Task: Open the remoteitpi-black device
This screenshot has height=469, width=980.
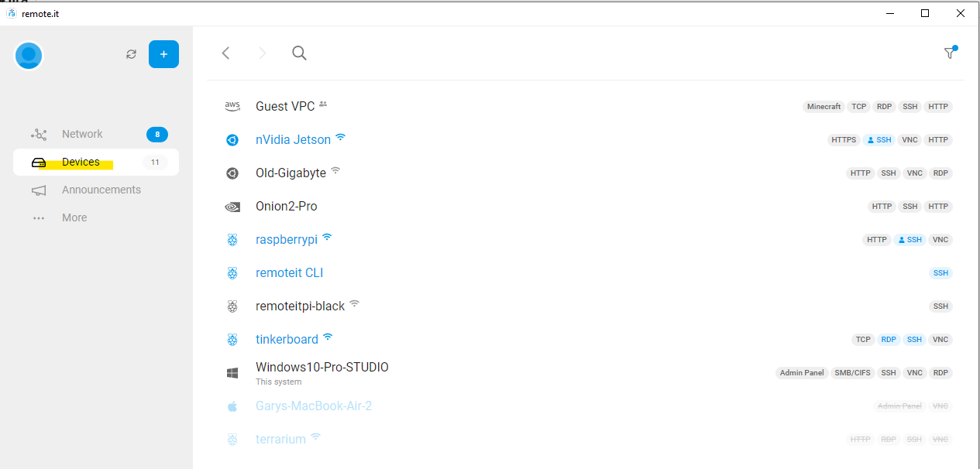Action: coord(300,306)
